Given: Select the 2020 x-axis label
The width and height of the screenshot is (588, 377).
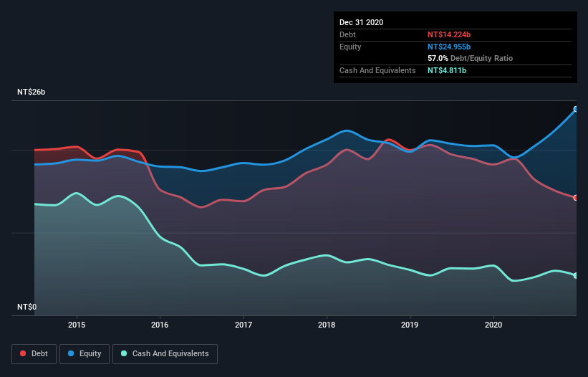Looking at the screenshot, I should [493, 325].
